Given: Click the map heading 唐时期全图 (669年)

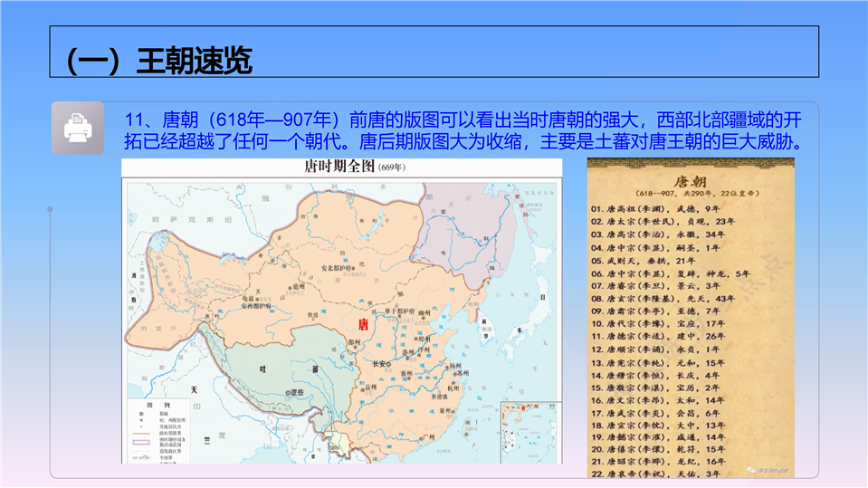Looking at the screenshot, I should 342,168.
